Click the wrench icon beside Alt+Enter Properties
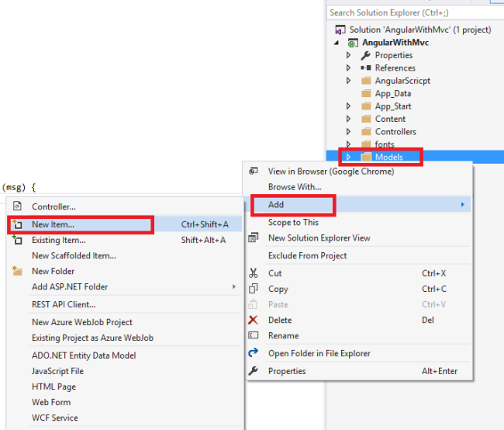 coord(254,371)
